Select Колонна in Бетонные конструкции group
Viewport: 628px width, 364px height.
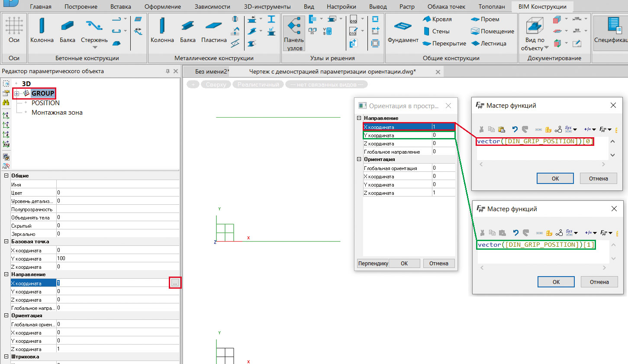42,30
